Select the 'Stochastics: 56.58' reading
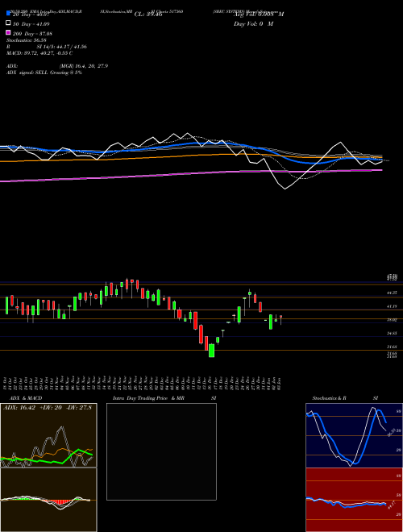Image resolution: width=403 pixels, height=532 pixels. point(26,40)
